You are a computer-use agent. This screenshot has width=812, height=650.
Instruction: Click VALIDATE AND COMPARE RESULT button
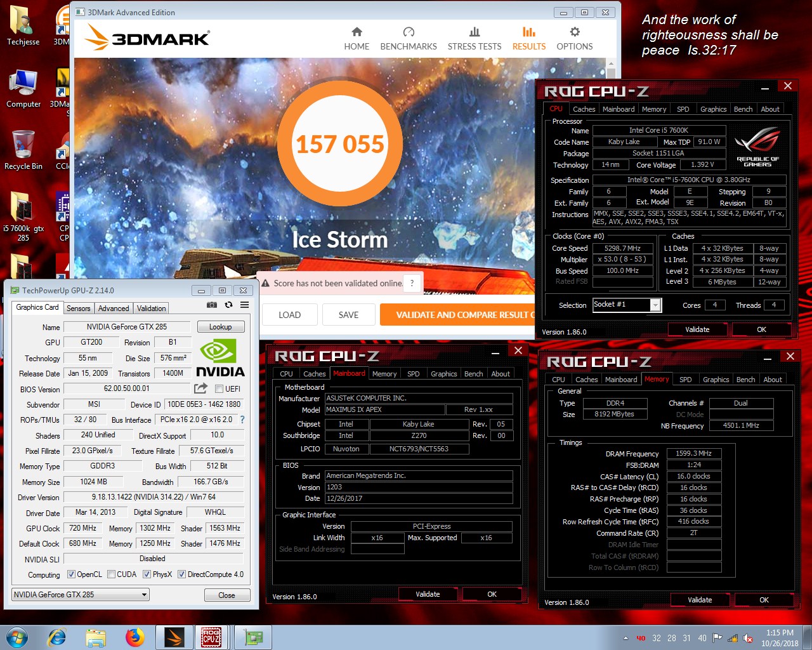pos(457,315)
